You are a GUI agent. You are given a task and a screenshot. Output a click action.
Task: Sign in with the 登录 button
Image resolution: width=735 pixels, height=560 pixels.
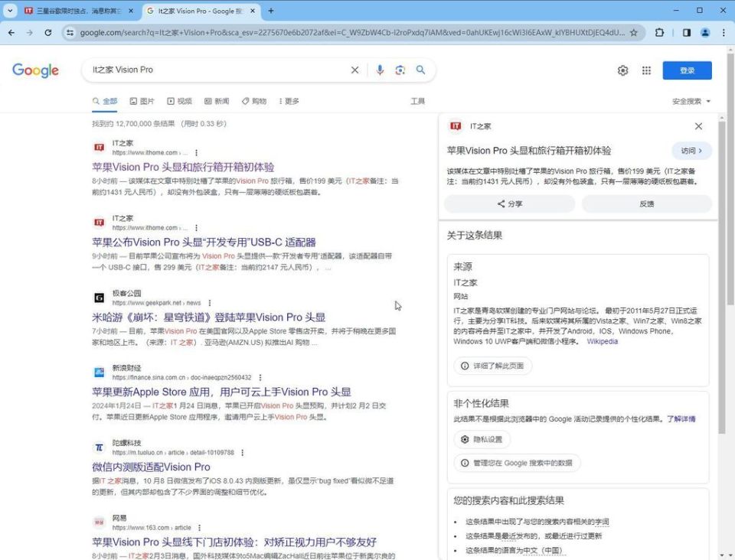click(x=687, y=70)
